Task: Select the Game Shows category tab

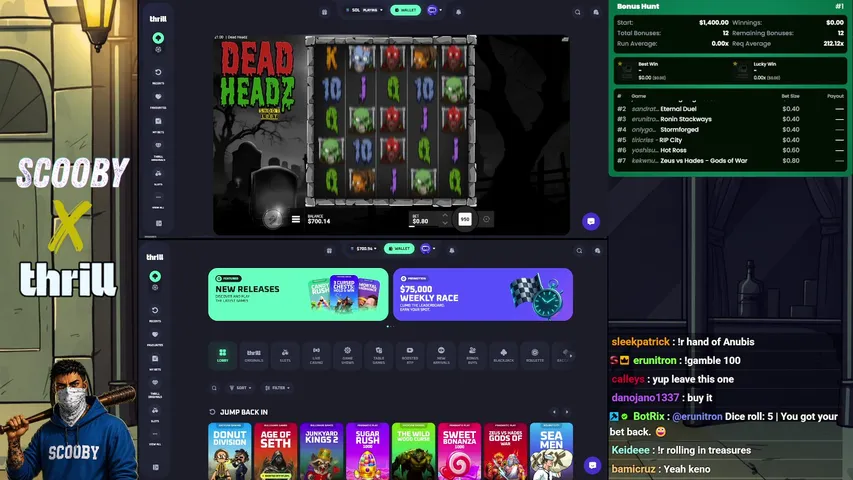Action: [x=348, y=355]
